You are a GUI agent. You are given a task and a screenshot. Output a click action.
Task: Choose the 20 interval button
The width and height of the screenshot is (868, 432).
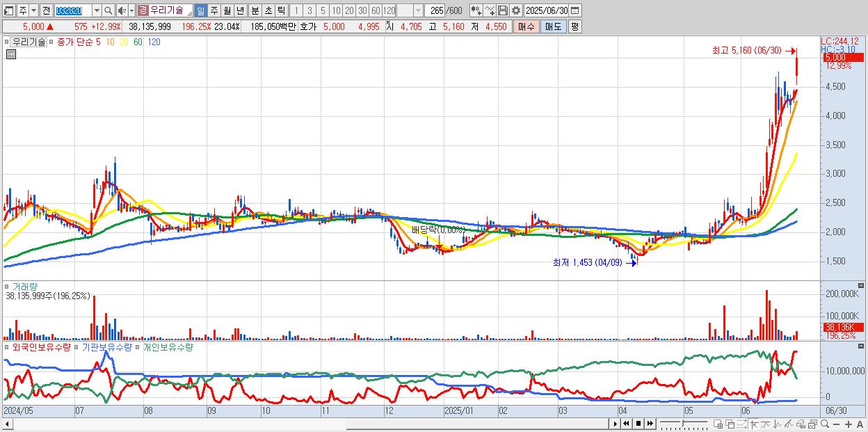349,10
